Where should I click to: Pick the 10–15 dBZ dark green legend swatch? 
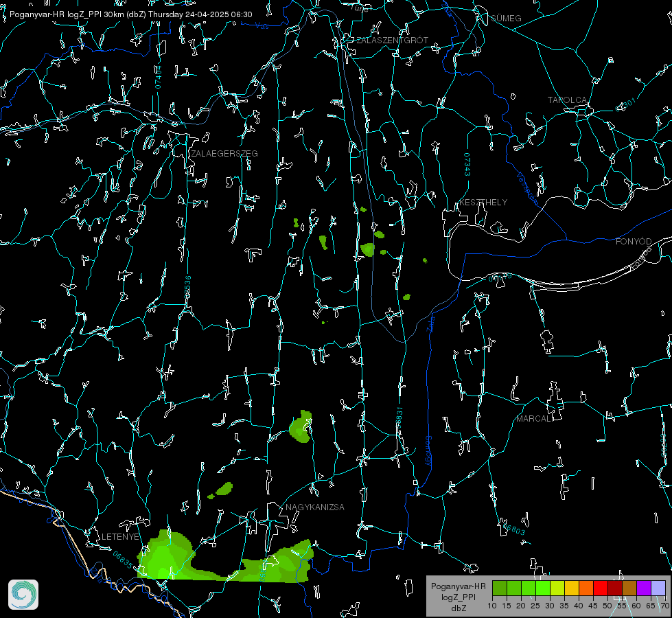[x=500, y=588]
